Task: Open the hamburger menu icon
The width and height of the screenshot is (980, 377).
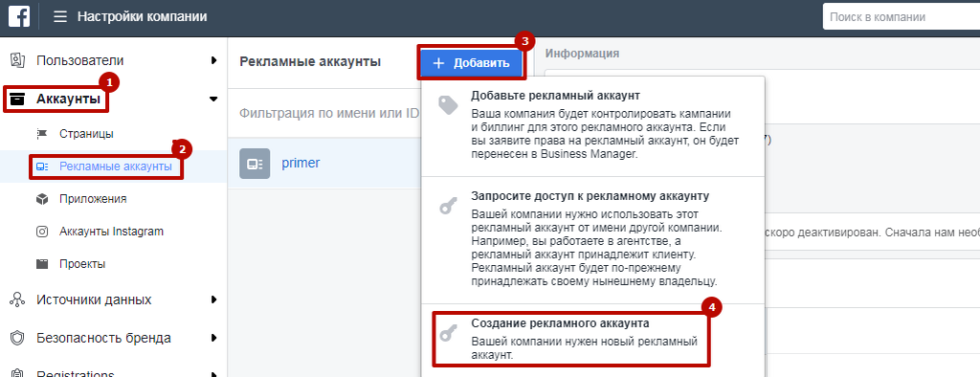Action: click(60, 17)
